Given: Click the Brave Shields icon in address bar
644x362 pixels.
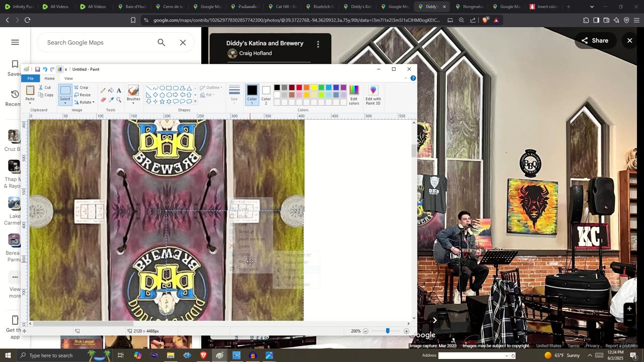Looking at the screenshot, I should (x=485, y=20).
